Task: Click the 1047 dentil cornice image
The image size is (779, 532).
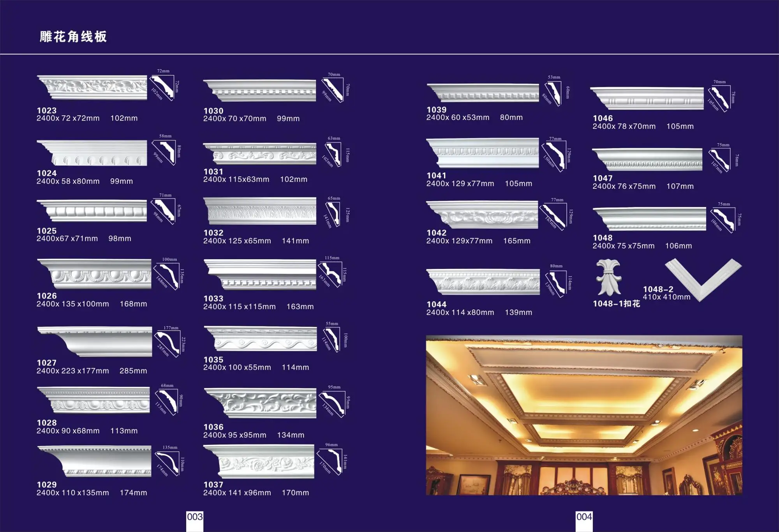Action: point(647,160)
